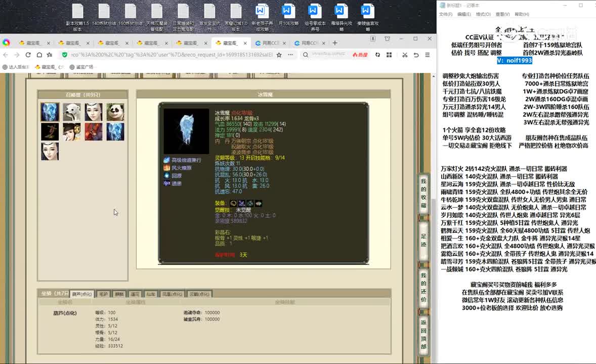Viewport: 596px width, 364px height.
Task: Open Notepad 格式(O) menu
Action: pyautogui.click(x=483, y=14)
